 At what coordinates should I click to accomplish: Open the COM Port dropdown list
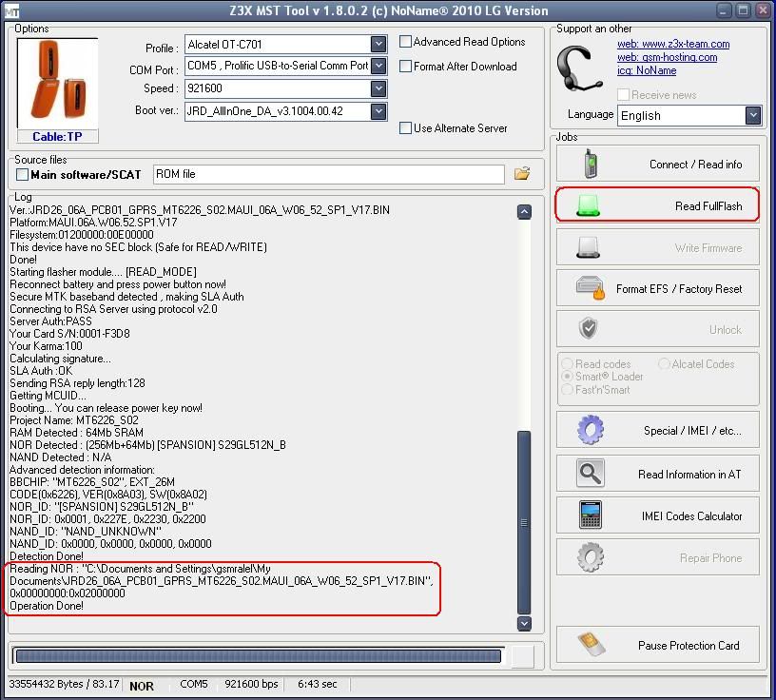pos(378,67)
